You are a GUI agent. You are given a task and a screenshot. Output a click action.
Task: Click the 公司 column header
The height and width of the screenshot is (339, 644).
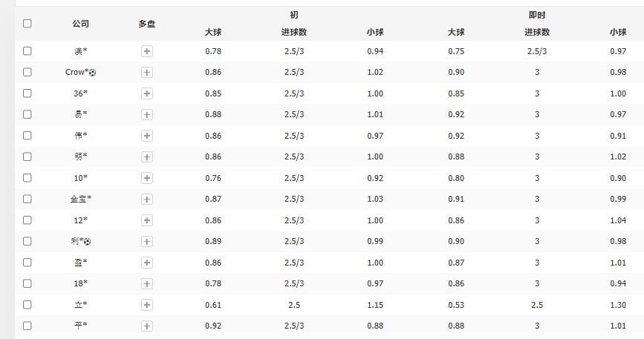pyautogui.click(x=80, y=24)
